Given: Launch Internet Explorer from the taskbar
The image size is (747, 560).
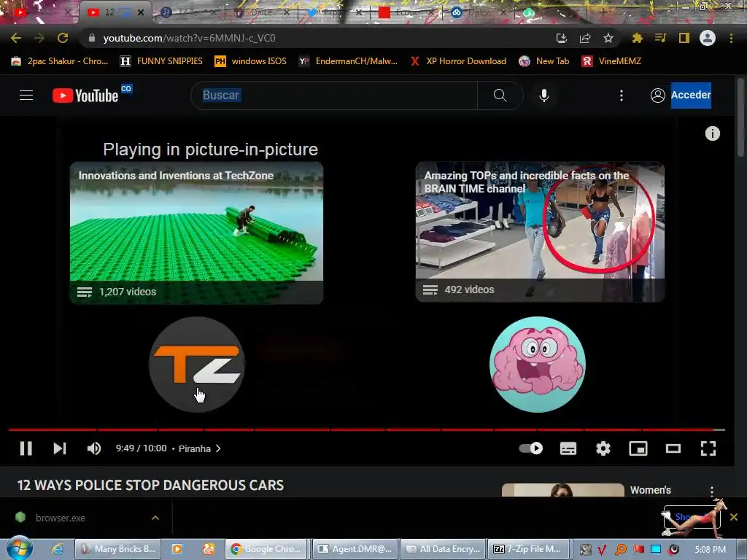Looking at the screenshot, I should coord(58,549).
